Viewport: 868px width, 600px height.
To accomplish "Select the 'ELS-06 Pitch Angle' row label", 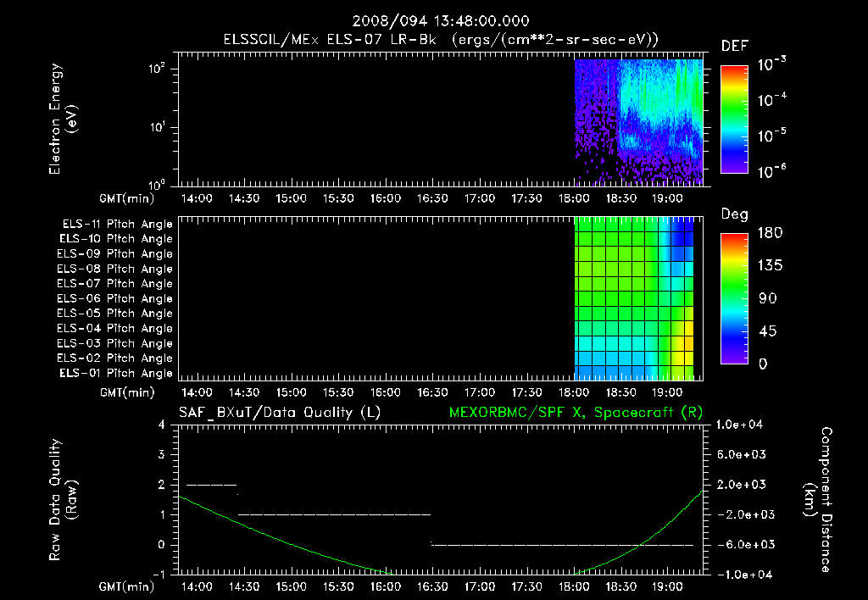I will pos(114,299).
